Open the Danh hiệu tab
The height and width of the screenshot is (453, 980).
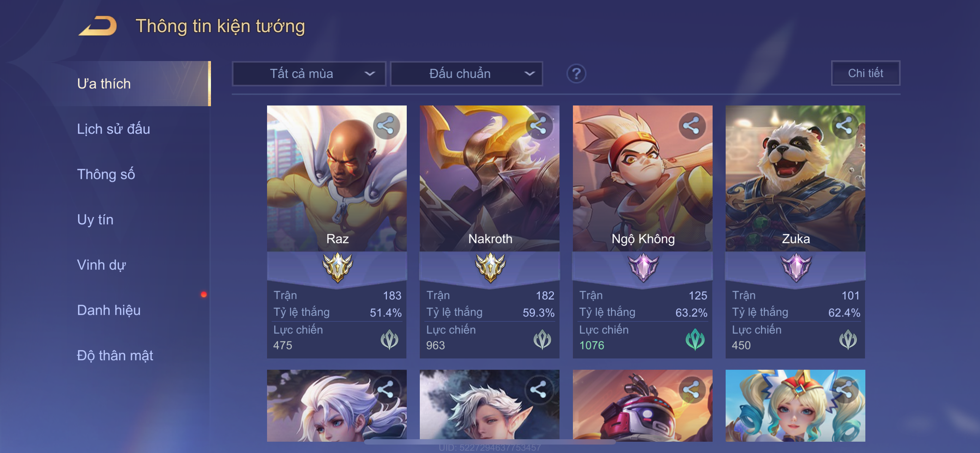[109, 310]
